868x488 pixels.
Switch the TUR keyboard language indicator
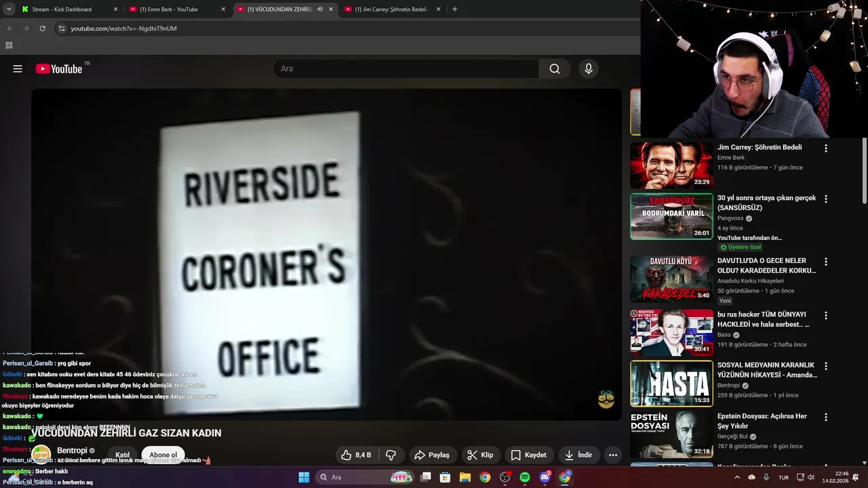coord(783,477)
